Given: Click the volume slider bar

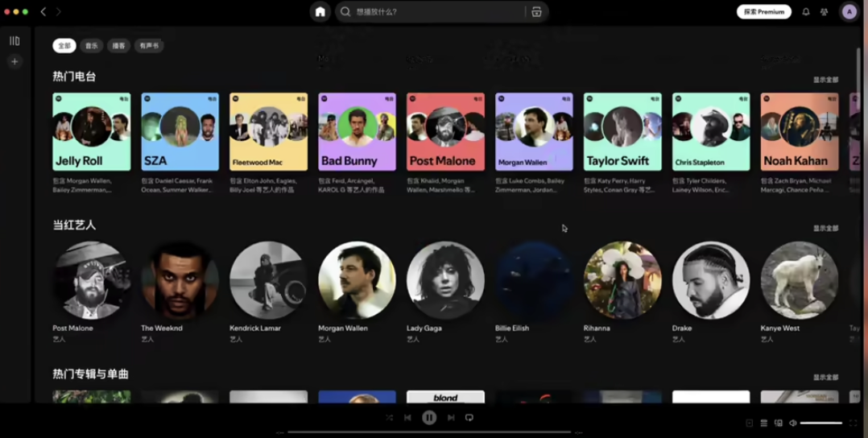Looking at the screenshot, I should point(821,423).
